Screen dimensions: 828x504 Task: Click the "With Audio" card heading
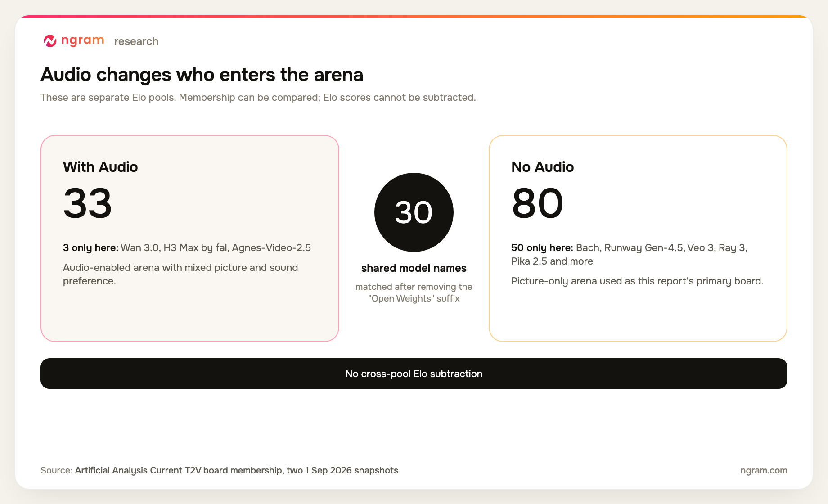coord(100,167)
